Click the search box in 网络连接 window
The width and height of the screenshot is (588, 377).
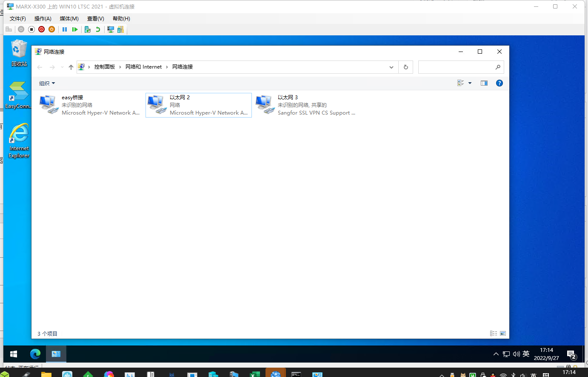pos(456,67)
